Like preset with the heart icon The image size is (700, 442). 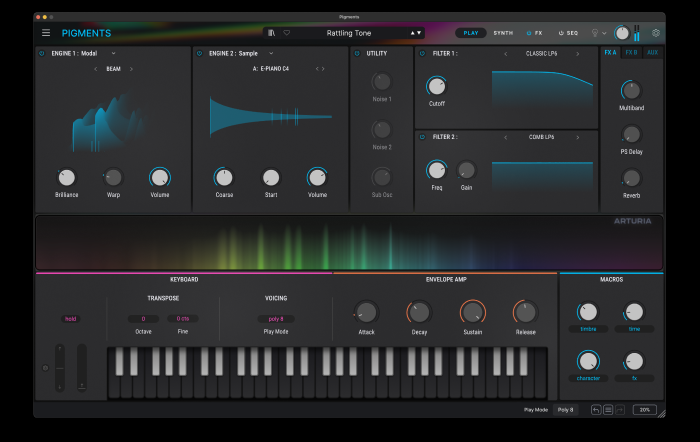(287, 33)
